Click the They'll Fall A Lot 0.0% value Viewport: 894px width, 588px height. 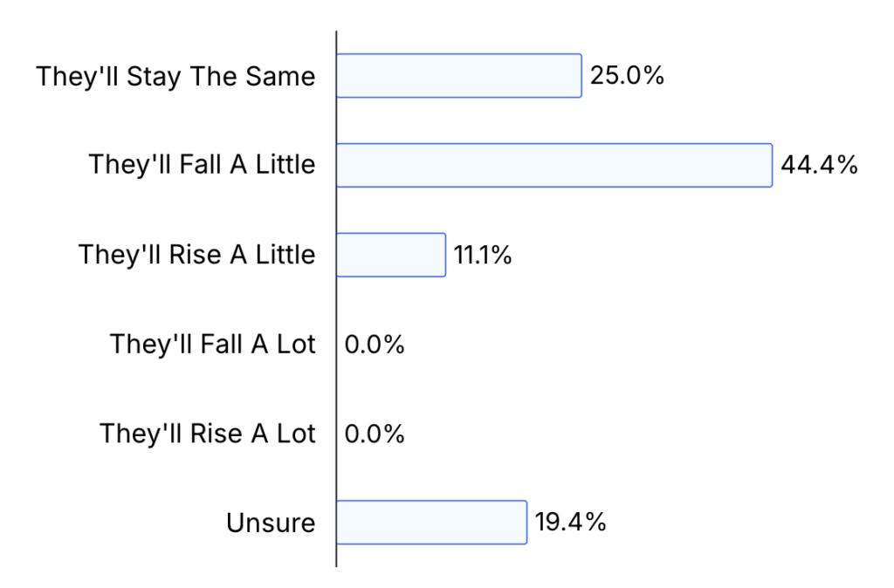tap(374, 344)
